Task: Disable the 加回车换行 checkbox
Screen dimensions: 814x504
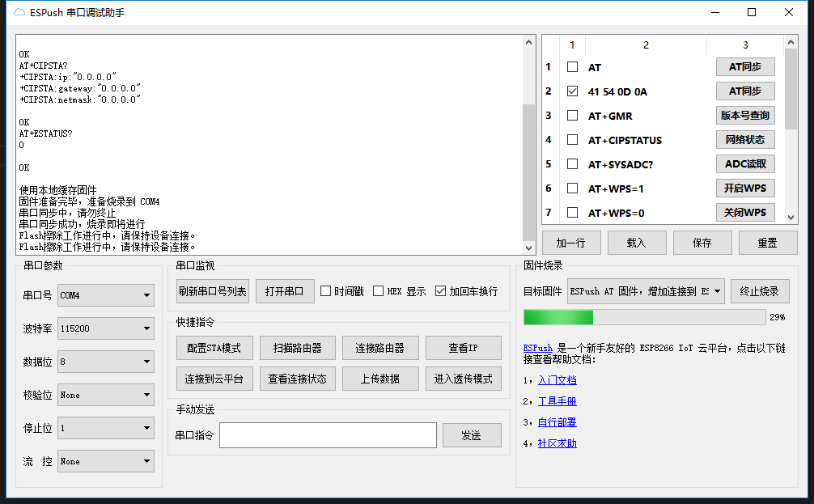Action: 441,291
